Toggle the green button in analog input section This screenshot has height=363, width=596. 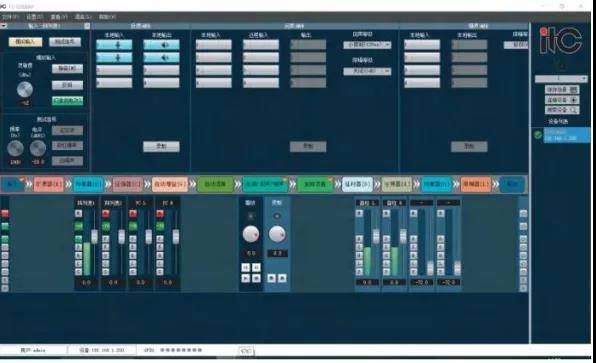tap(67, 101)
